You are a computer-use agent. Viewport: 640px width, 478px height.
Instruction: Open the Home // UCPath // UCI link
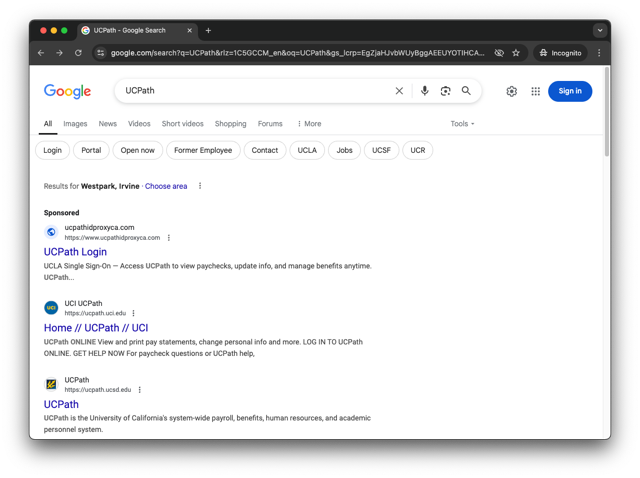96,328
